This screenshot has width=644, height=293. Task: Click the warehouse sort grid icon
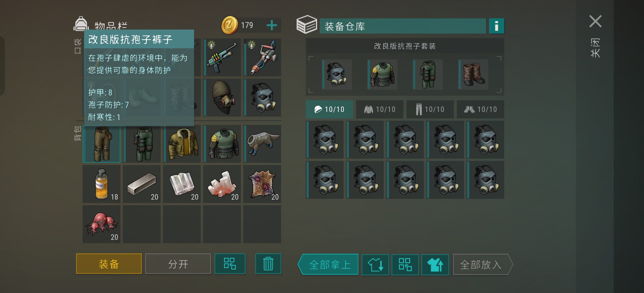[405, 264]
